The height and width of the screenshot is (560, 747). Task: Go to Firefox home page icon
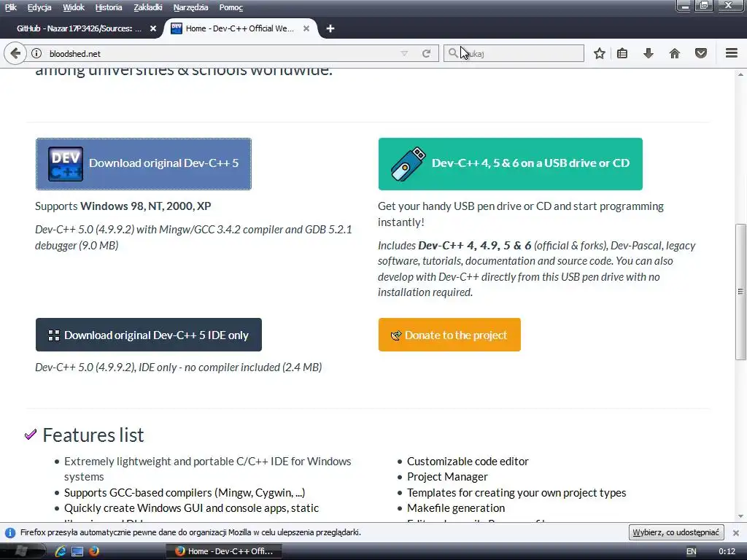(675, 53)
